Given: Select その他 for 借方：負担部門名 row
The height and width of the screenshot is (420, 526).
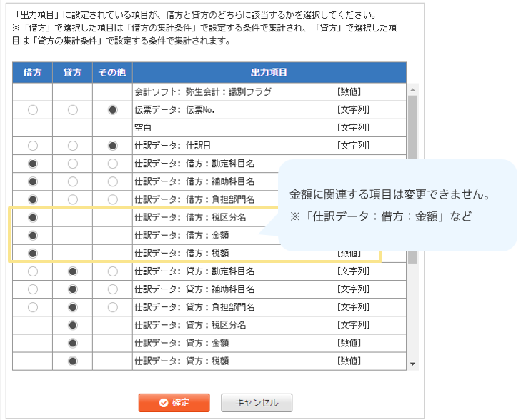Looking at the screenshot, I should click(x=112, y=199).
